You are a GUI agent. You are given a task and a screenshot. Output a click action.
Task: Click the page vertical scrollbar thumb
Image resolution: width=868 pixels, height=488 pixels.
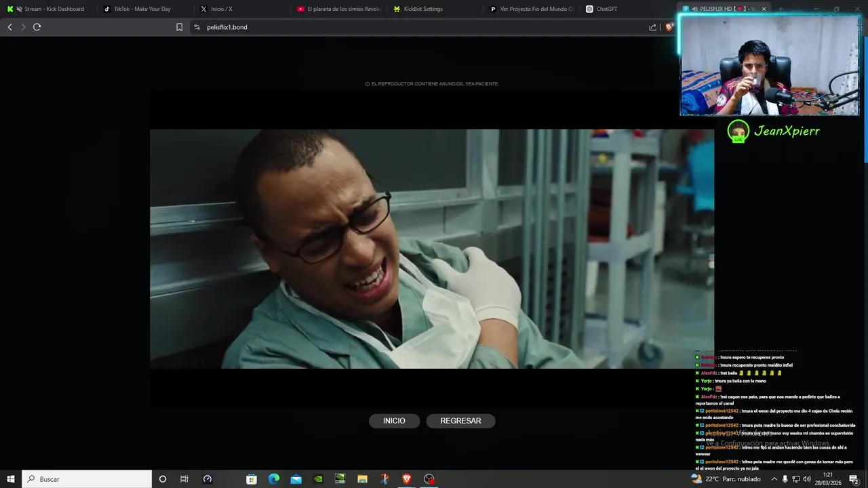coord(865,100)
